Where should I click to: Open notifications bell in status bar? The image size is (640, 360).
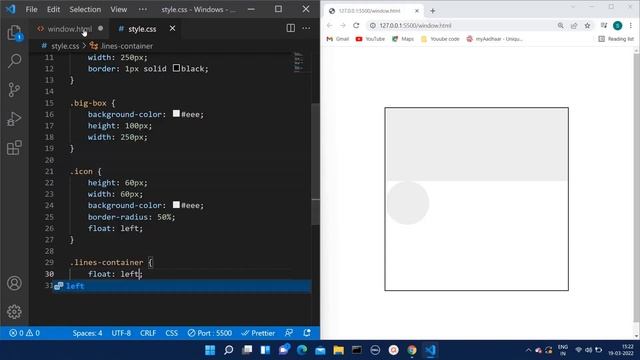click(x=307, y=333)
